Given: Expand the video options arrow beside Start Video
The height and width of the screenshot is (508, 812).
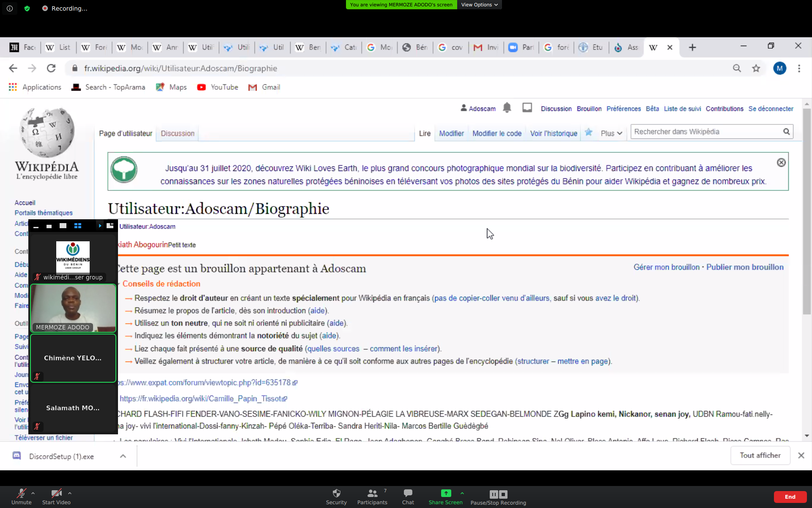Looking at the screenshot, I should coord(70,493).
